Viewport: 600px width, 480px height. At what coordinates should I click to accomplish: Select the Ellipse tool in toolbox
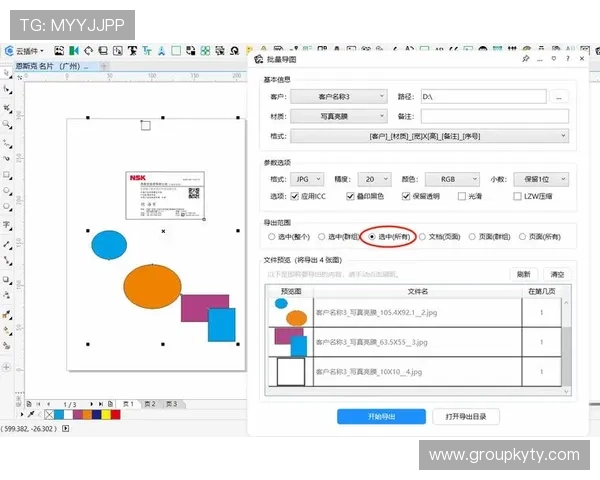pyautogui.click(x=7, y=191)
